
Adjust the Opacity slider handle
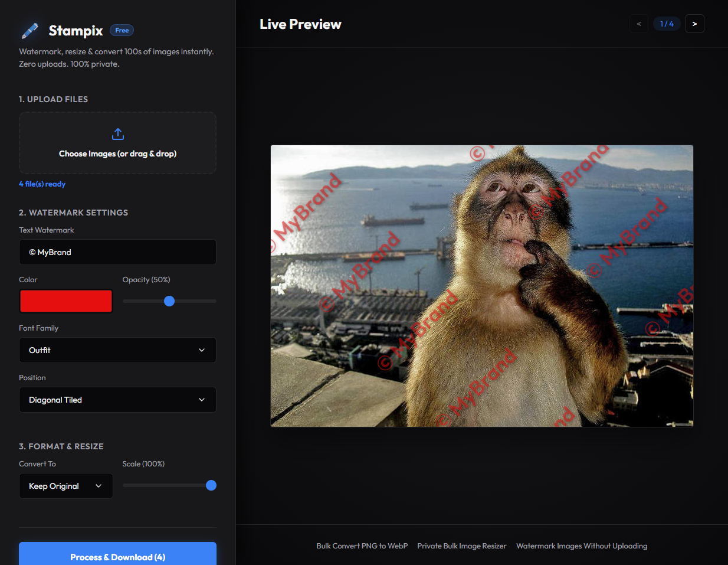coord(169,301)
